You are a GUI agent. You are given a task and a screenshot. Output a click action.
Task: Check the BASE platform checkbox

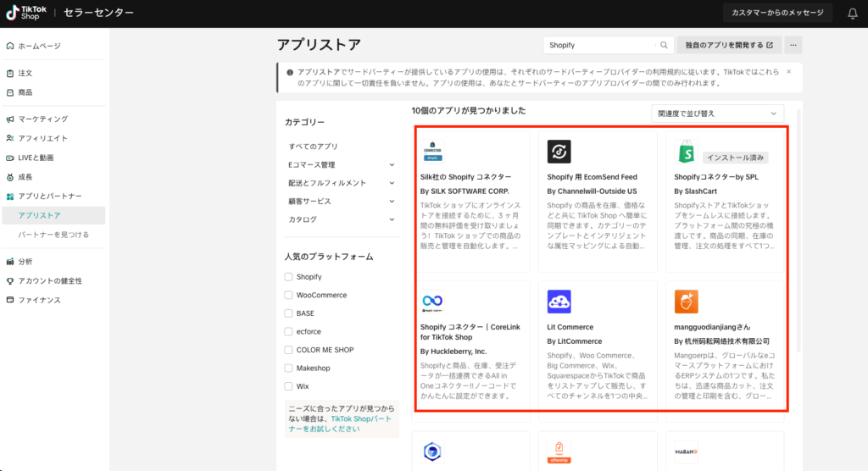[288, 313]
